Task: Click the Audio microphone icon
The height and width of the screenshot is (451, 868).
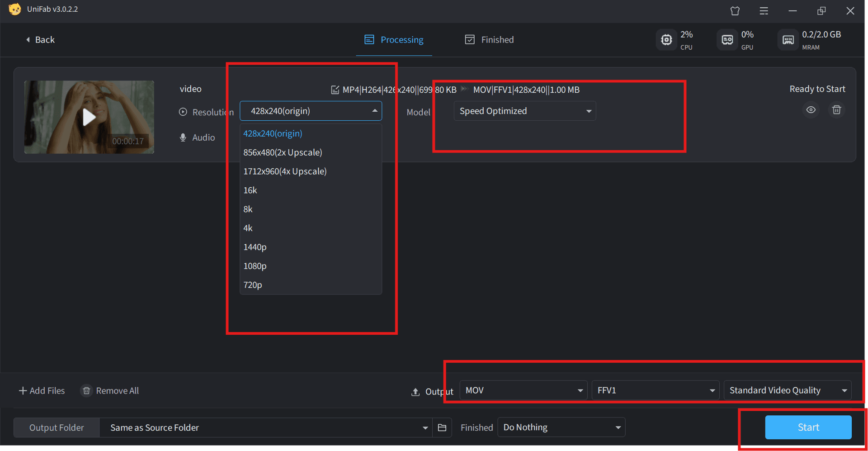Action: 183,138
